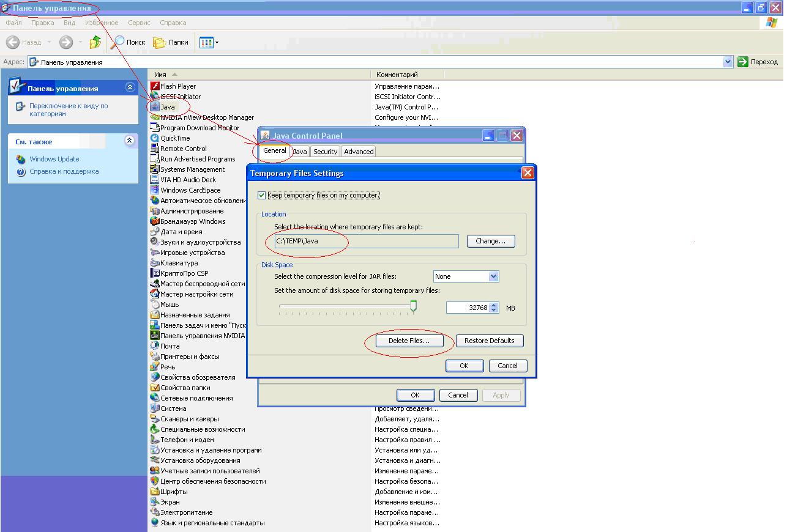Screen dimensions: 787x532
Task: Select the General tab in Java Control Panel
Action: coord(275,150)
